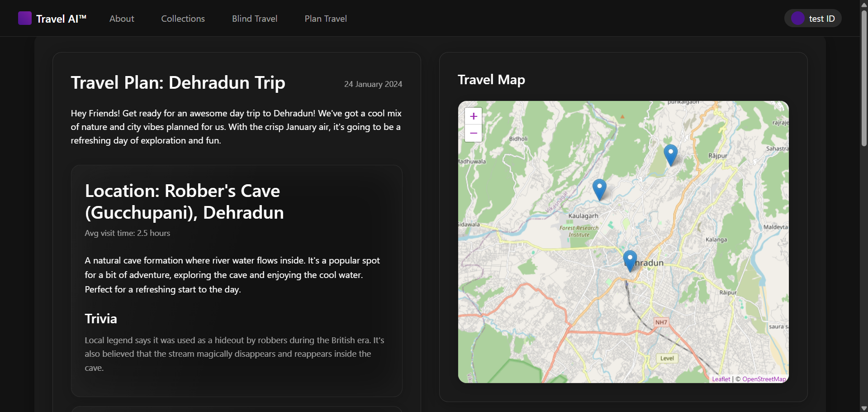Select the map marker near Rajpur
Image resolution: width=868 pixels, height=412 pixels.
point(670,155)
